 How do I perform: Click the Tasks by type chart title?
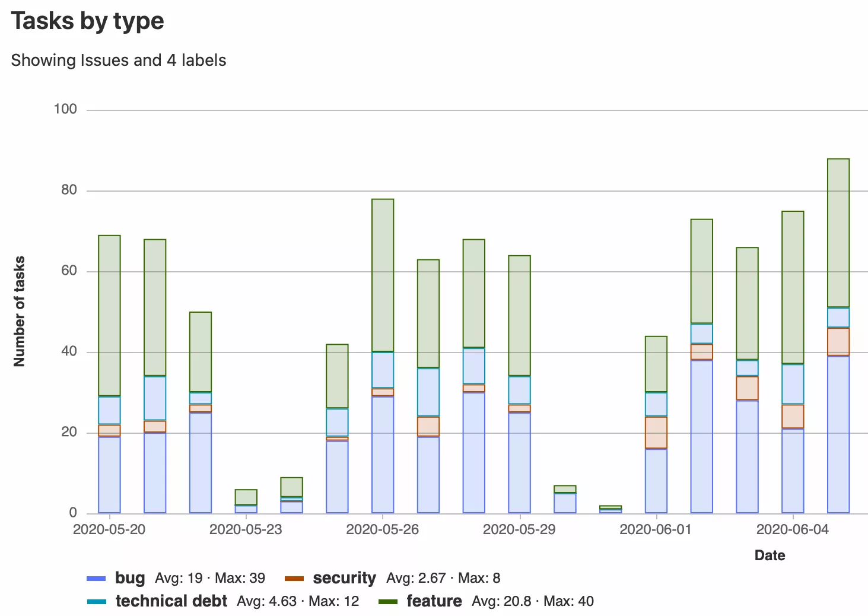pyautogui.click(x=88, y=21)
